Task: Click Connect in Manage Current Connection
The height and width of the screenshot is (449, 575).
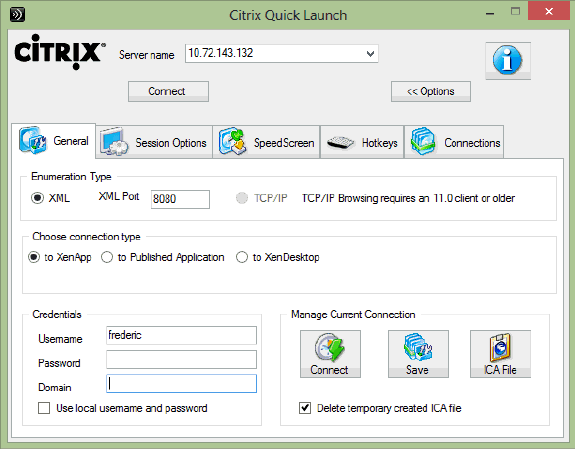Action: coord(330,354)
